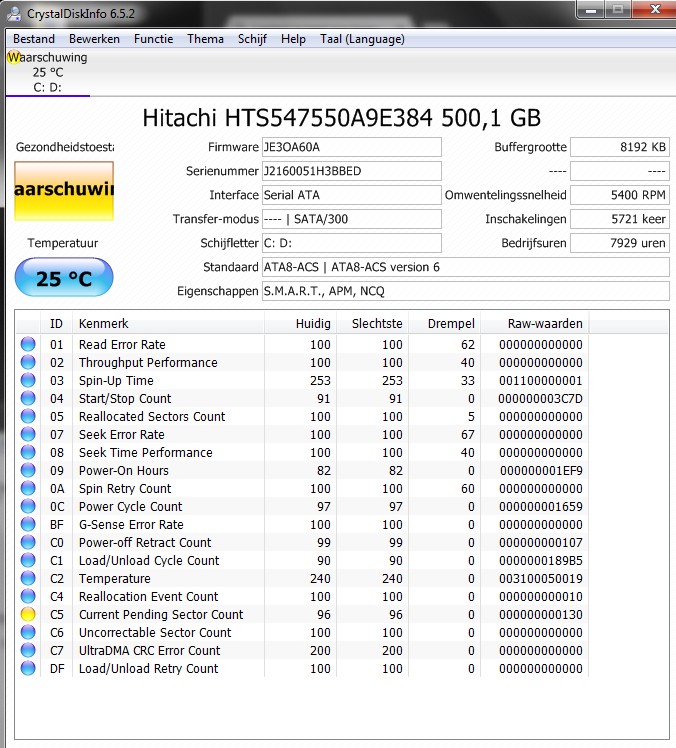Click status dot for Load/Unload Cycle Count
The height and width of the screenshot is (748, 676).
28,560
